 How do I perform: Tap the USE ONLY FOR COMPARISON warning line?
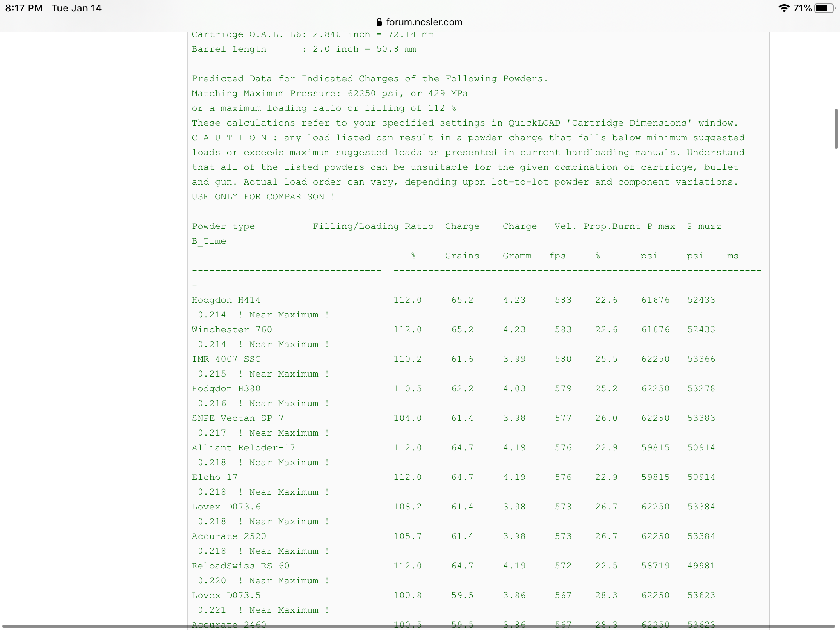pyautogui.click(x=263, y=197)
